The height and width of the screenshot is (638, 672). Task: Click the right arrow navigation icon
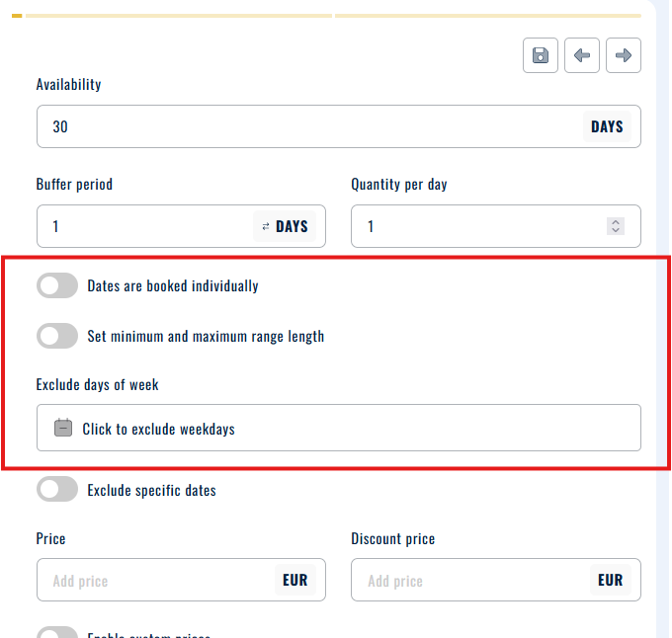coord(624,55)
